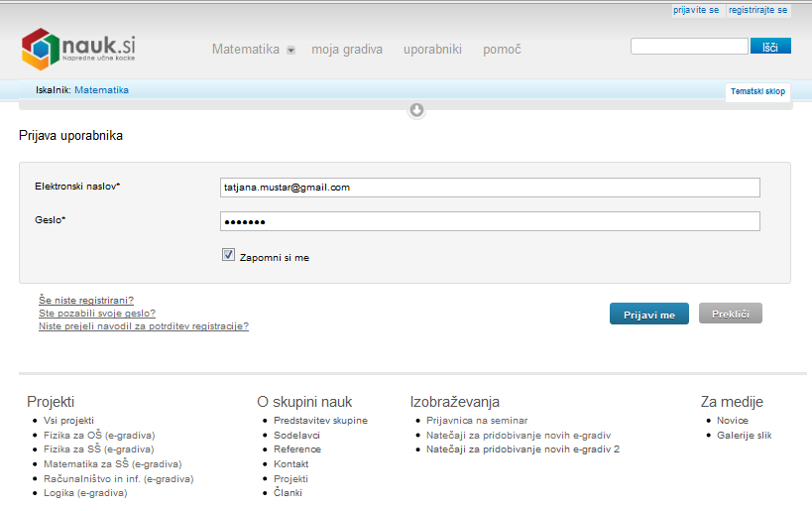This screenshot has width=812, height=511.
Task: Open the 'prijavite se' link
Action: (695, 10)
